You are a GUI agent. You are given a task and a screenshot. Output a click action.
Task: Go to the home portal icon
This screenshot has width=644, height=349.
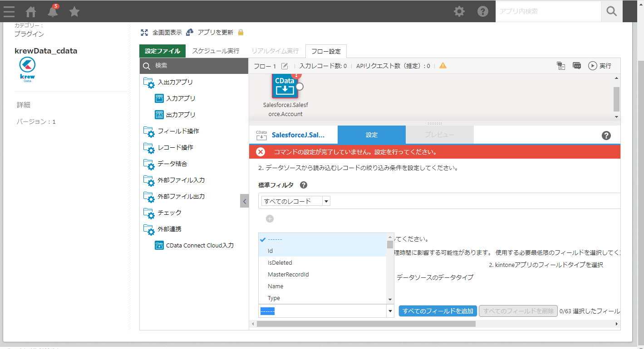[31, 12]
